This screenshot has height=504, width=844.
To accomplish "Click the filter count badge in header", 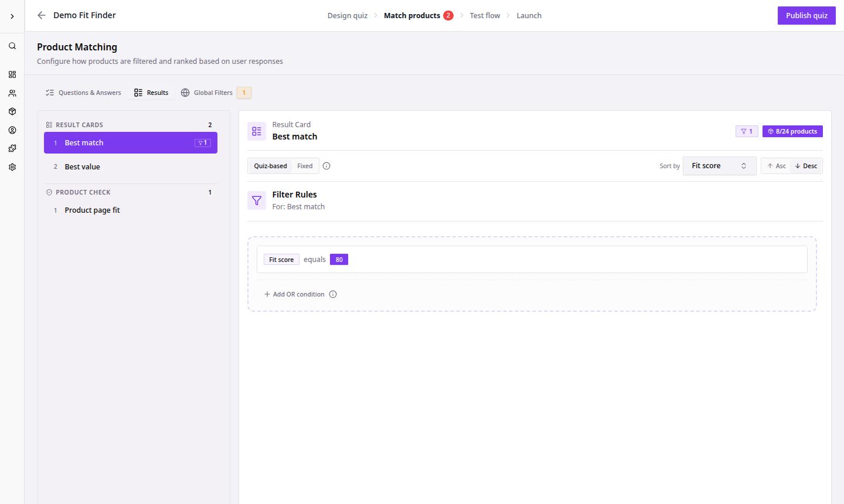I will [x=747, y=131].
